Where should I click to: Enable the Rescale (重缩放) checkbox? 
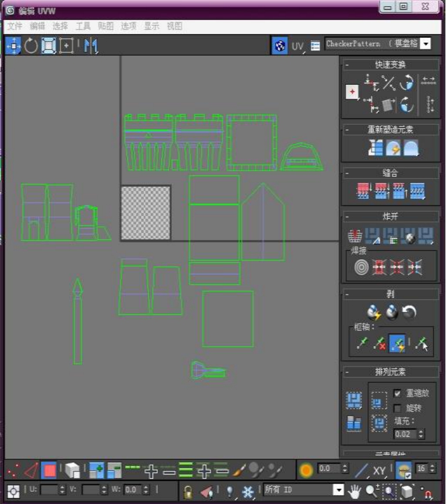pyautogui.click(x=397, y=393)
